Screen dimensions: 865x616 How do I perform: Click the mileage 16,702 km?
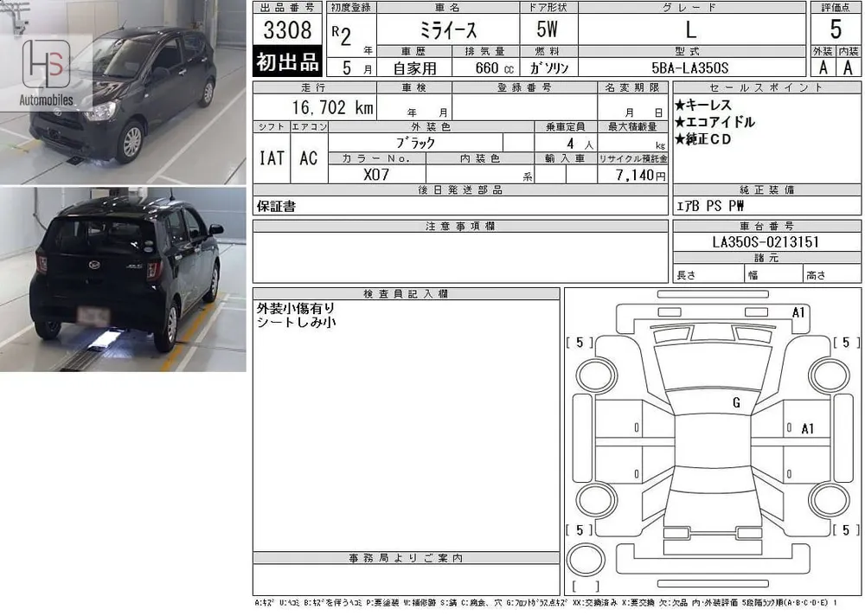pyautogui.click(x=333, y=107)
